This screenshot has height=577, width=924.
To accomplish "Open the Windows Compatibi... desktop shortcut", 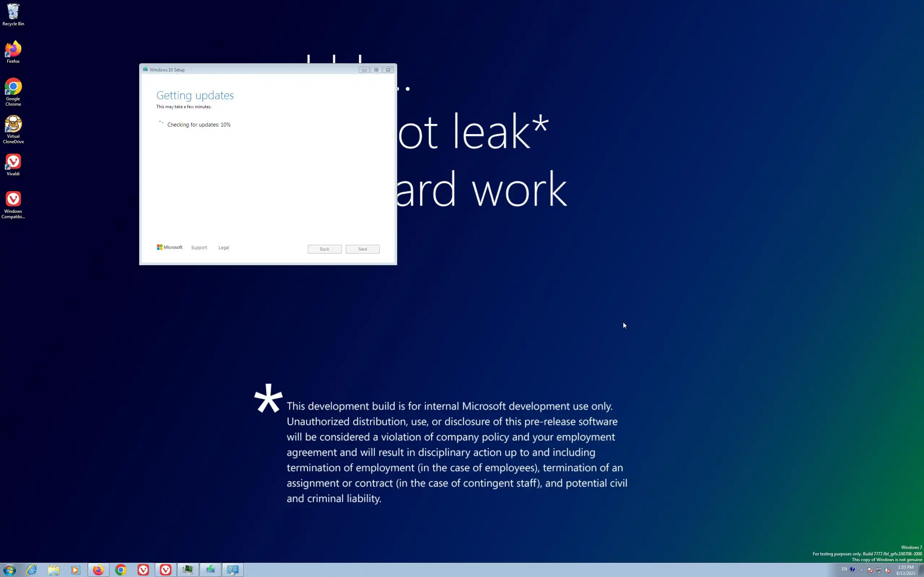I will [13, 204].
